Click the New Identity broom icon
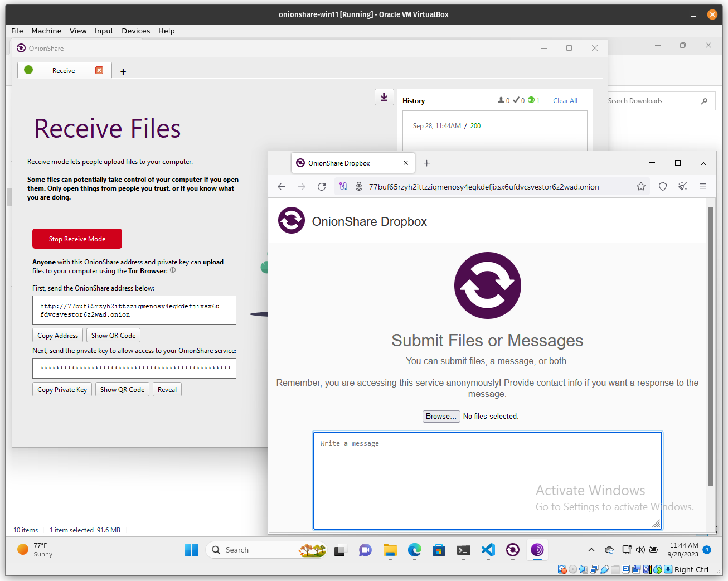 pyautogui.click(x=682, y=186)
